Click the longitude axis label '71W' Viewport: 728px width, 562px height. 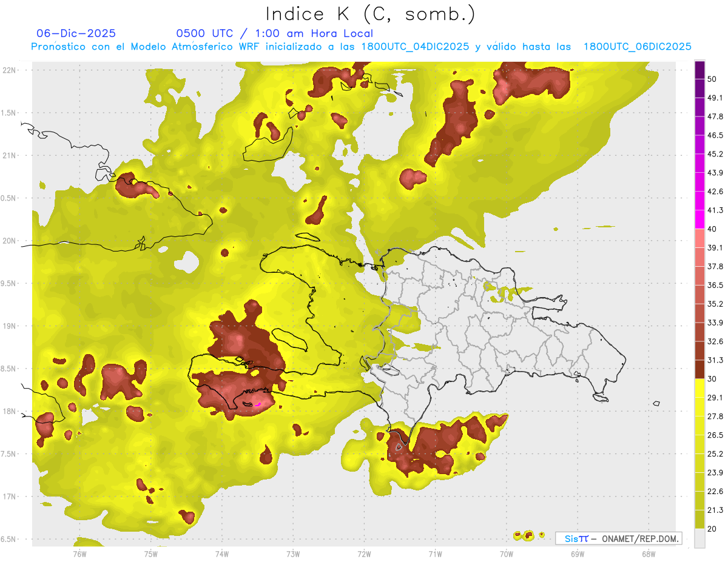[x=435, y=554]
